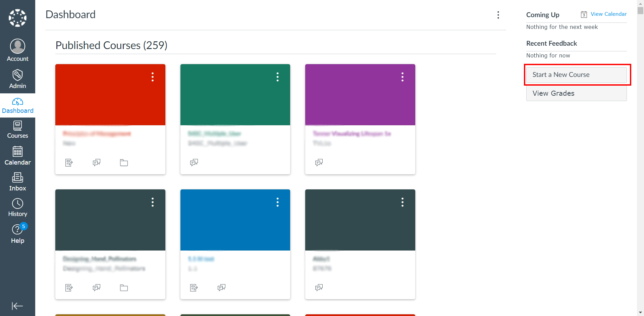Open the Account profile menu
Viewport: 644px width, 316px height.
coord(17,50)
